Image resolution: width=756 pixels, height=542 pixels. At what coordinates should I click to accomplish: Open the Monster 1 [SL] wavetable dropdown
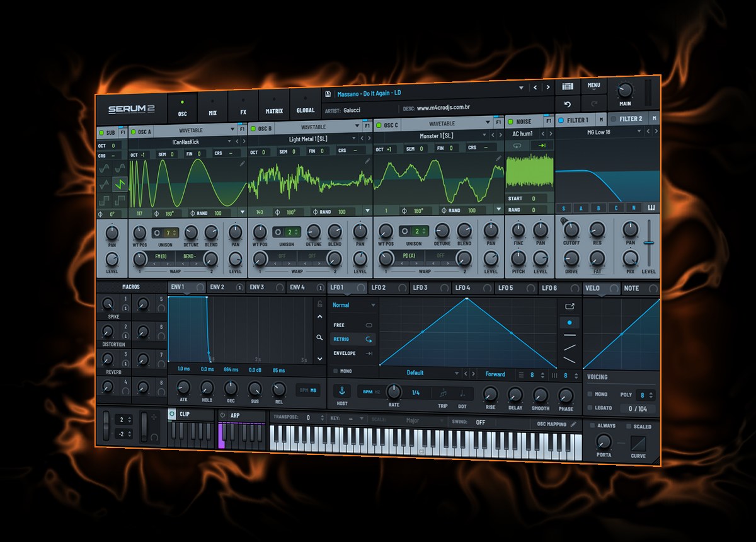point(437,135)
